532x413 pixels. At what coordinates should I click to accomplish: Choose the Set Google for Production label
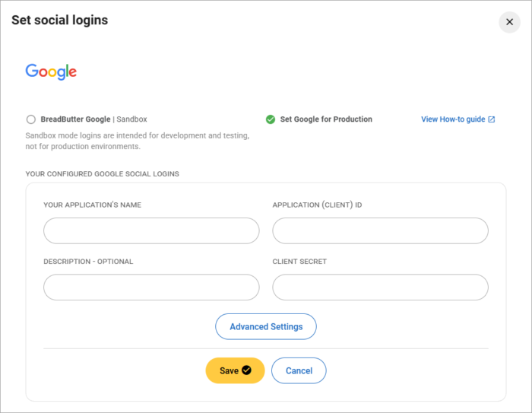pos(326,119)
